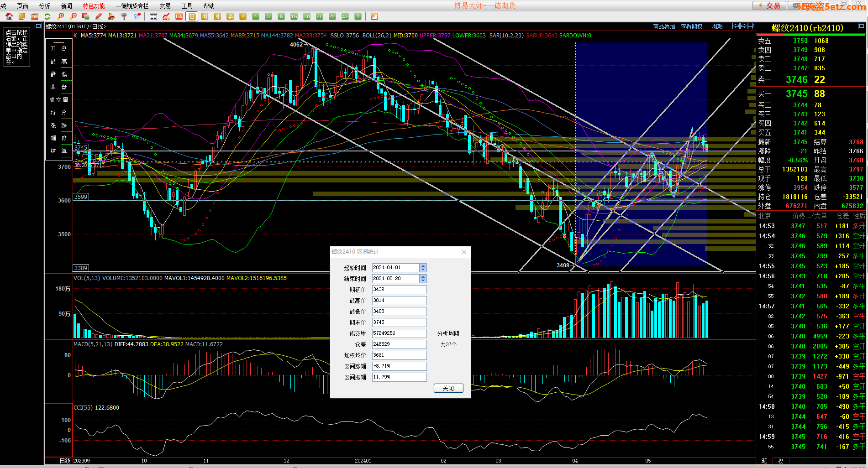Select the 权 tab at bottom right
Viewport: 868px width, 468px height.
coord(780,461)
